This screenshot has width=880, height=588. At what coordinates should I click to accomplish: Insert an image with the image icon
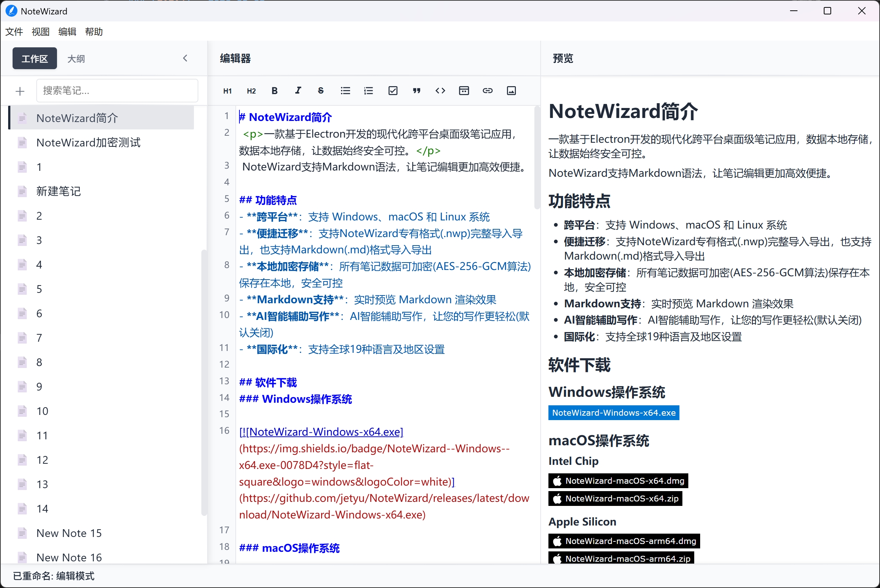point(511,91)
